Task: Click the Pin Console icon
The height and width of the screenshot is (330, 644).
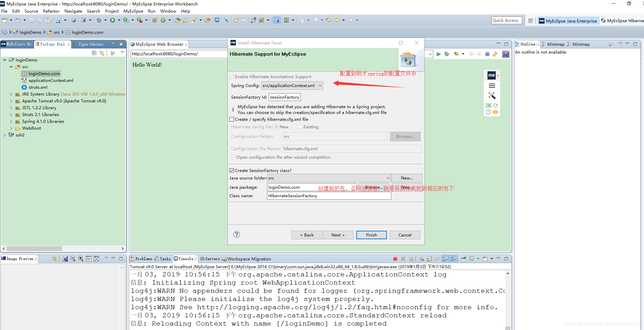Action: [x=464, y=259]
